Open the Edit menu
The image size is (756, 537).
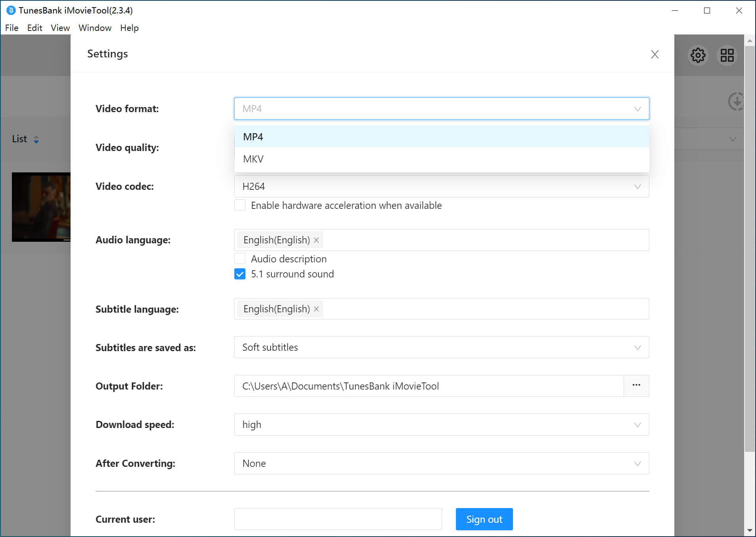[35, 28]
